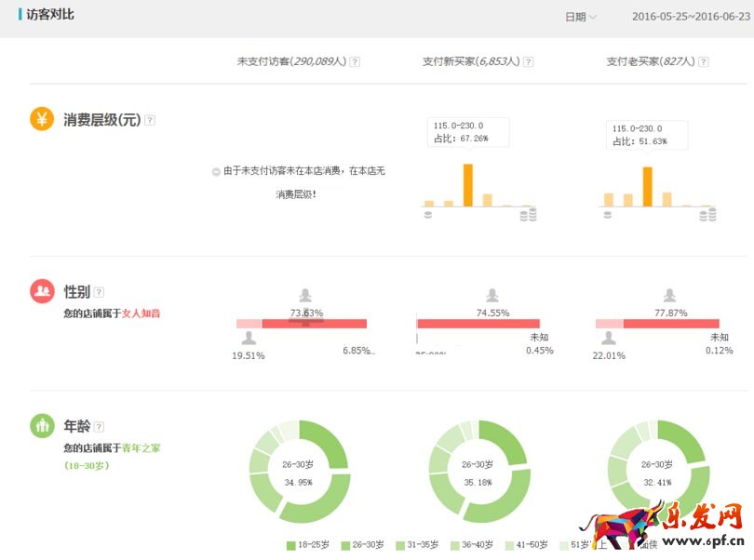Viewport: 754px width, 560px height.
Task: Open help icon next to 支付老买家
Action: 703,62
